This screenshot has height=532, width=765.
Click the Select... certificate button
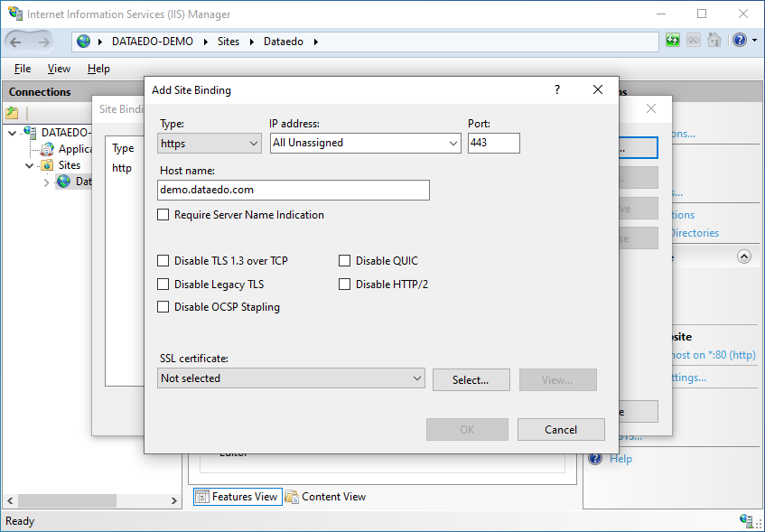(471, 380)
